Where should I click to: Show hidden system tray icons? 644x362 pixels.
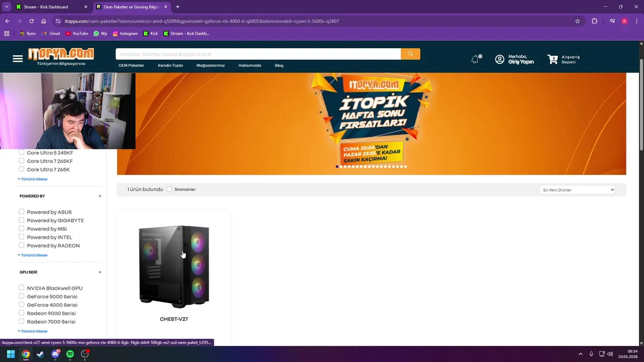pyautogui.click(x=580, y=354)
